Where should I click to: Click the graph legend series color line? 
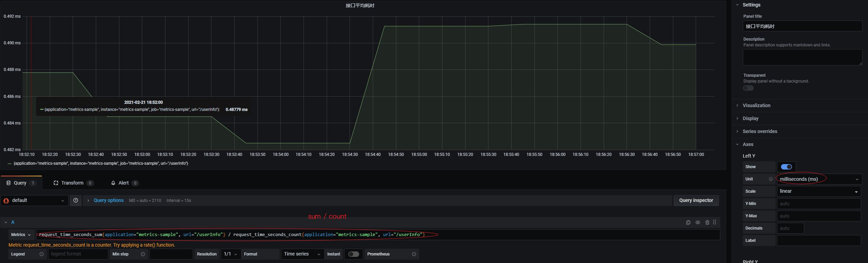pos(10,164)
